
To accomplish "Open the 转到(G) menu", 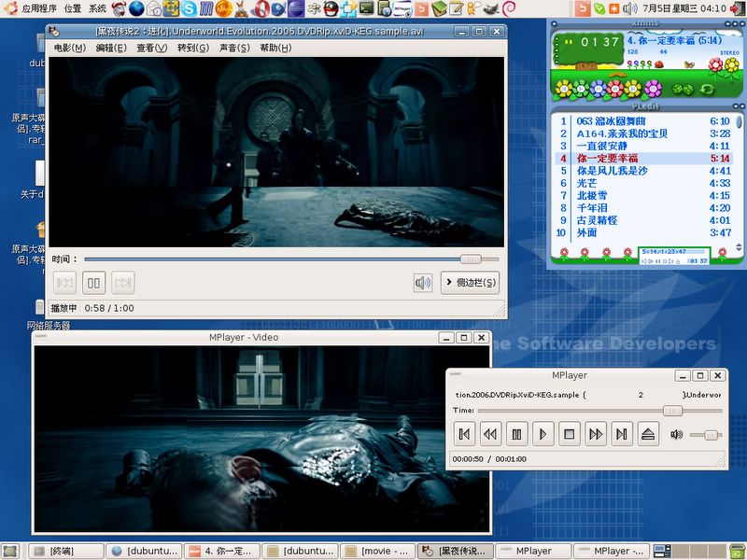I will (193, 48).
